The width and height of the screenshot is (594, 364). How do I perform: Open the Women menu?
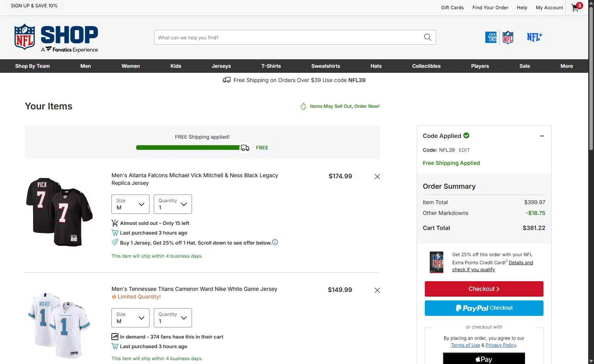(131, 66)
